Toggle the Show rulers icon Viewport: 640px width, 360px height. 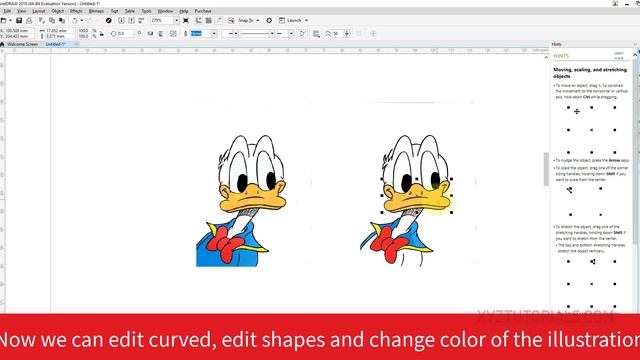199,20
